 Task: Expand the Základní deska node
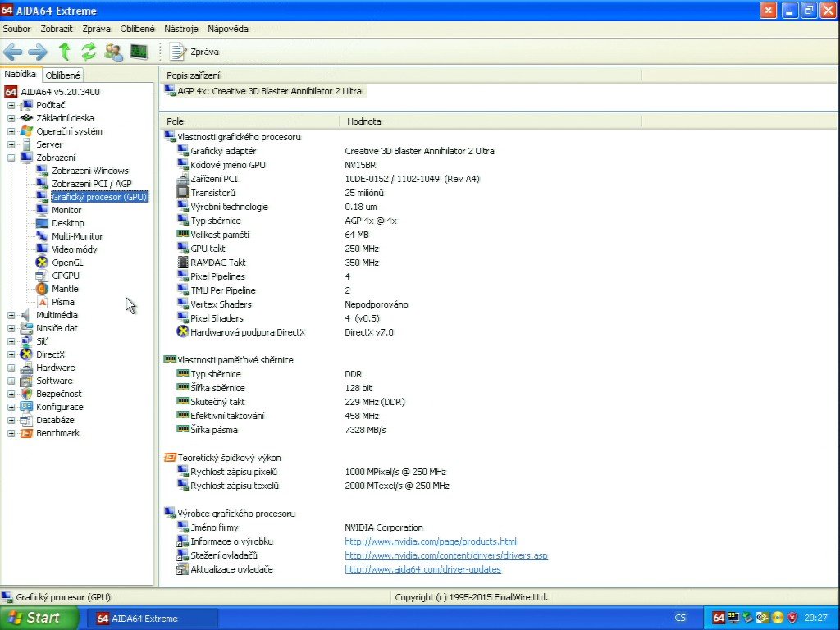tap(11, 118)
